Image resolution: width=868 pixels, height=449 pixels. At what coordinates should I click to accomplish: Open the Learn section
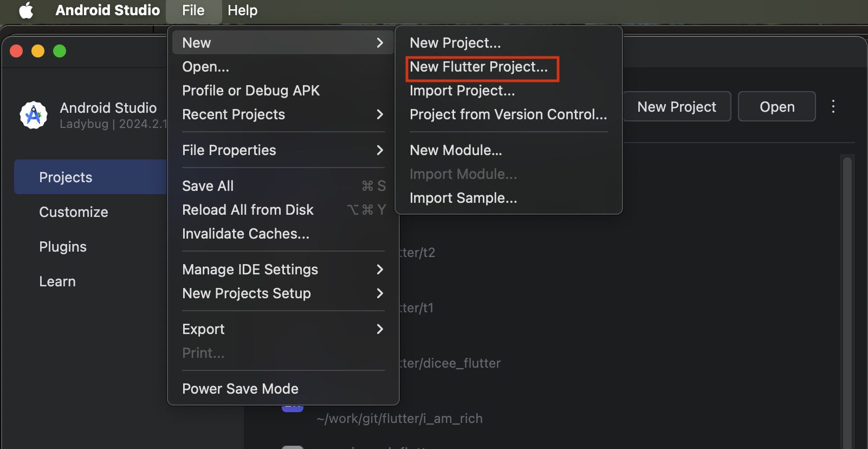pos(57,281)
